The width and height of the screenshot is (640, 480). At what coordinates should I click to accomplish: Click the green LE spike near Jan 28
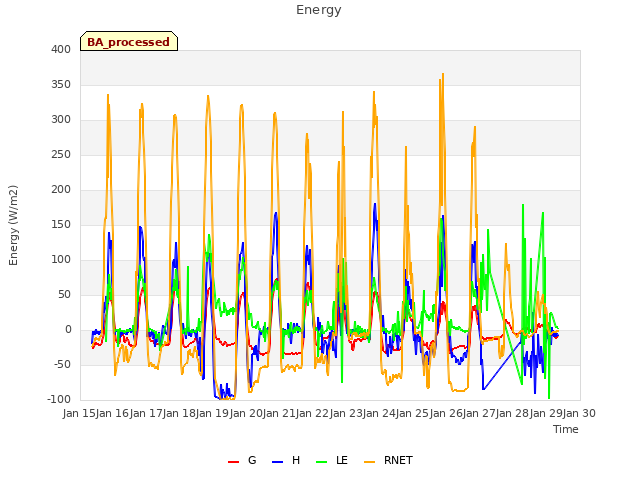click(523, 205)
